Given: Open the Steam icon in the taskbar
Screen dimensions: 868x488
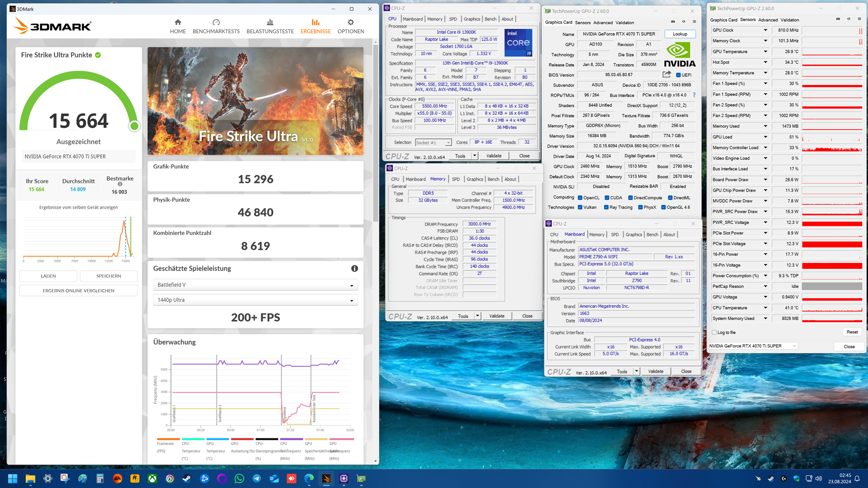Looking at the screenshot, I should [x=187, y=479].
